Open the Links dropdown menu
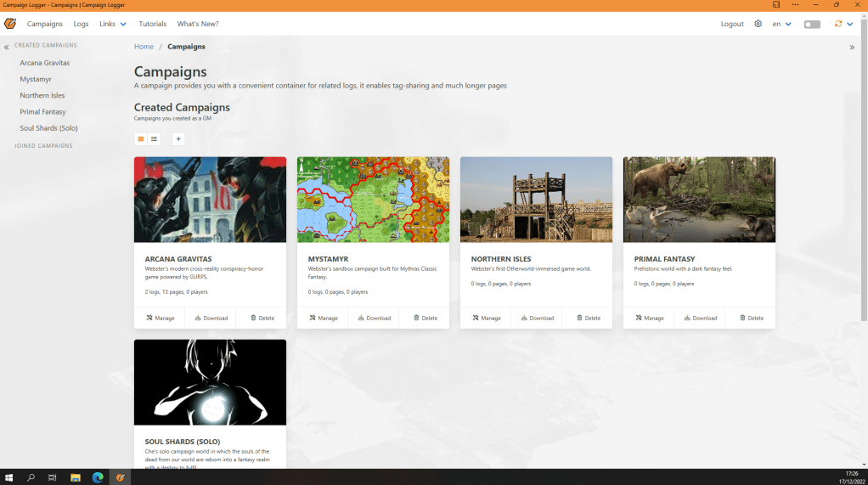The image size is (868, 485). tap(112, 24)
